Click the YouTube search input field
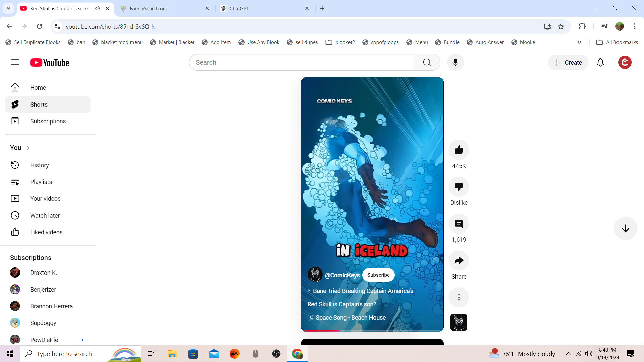Viewport: 644px width, 362px height. [301, 62]
